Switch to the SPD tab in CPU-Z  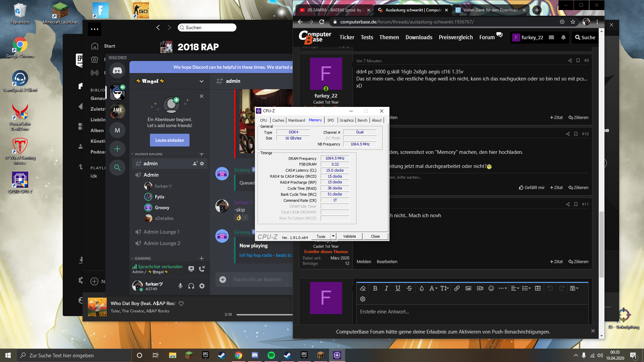coord(330,120)
